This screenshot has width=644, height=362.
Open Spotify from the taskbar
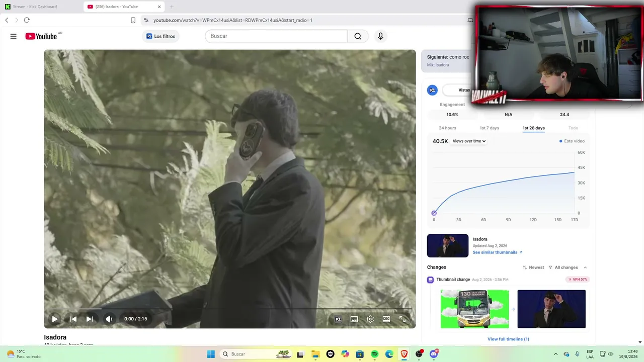click(x=374, y=354)
